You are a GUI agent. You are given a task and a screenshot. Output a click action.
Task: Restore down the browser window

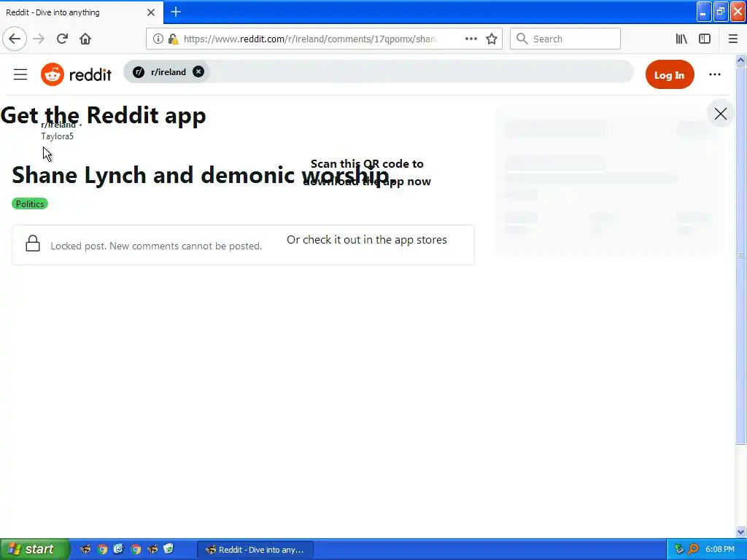pyautogui.click(x=721, y=12)
